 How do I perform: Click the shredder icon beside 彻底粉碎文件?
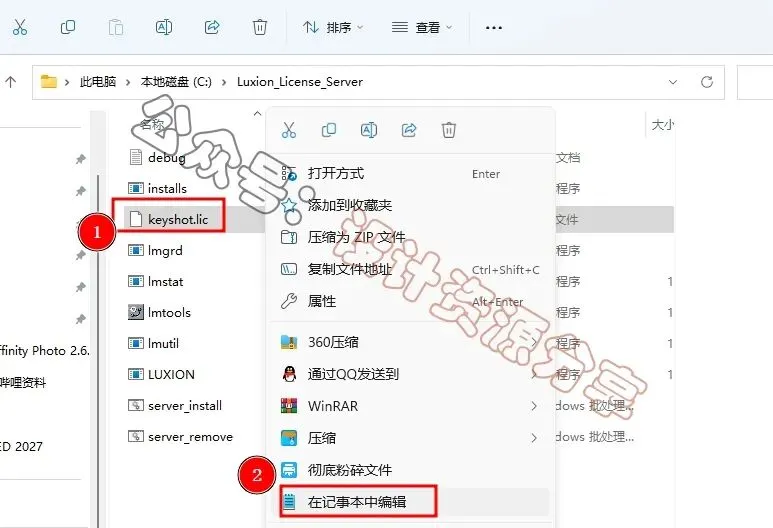click(289, 470)
